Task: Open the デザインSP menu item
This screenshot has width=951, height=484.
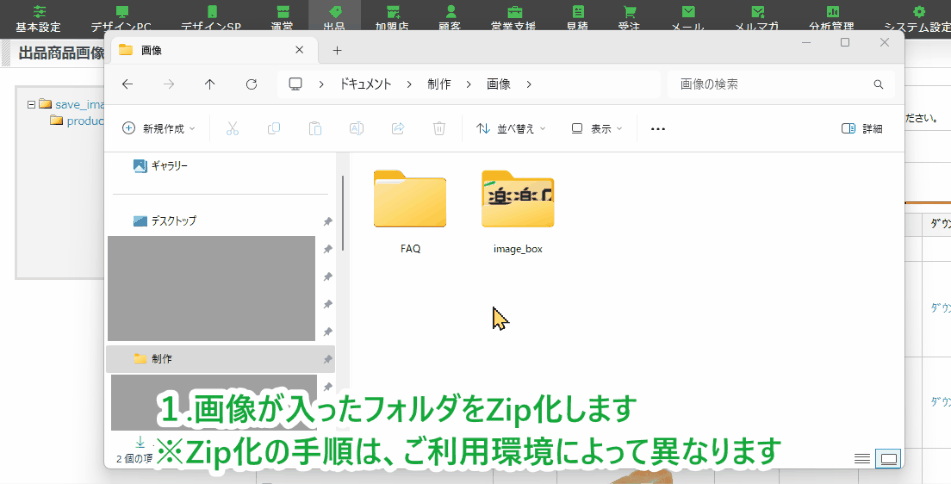Action: (x=211, y=18)
